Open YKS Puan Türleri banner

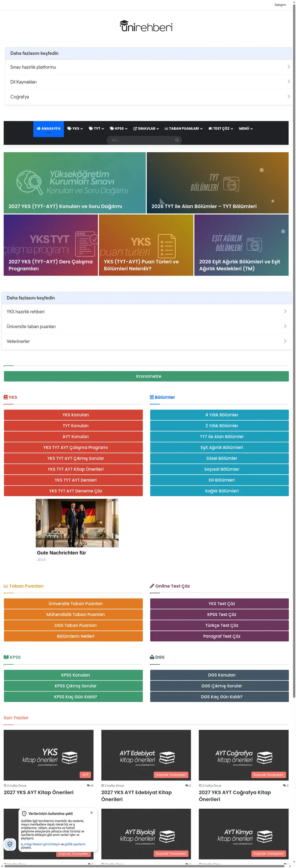146,245
